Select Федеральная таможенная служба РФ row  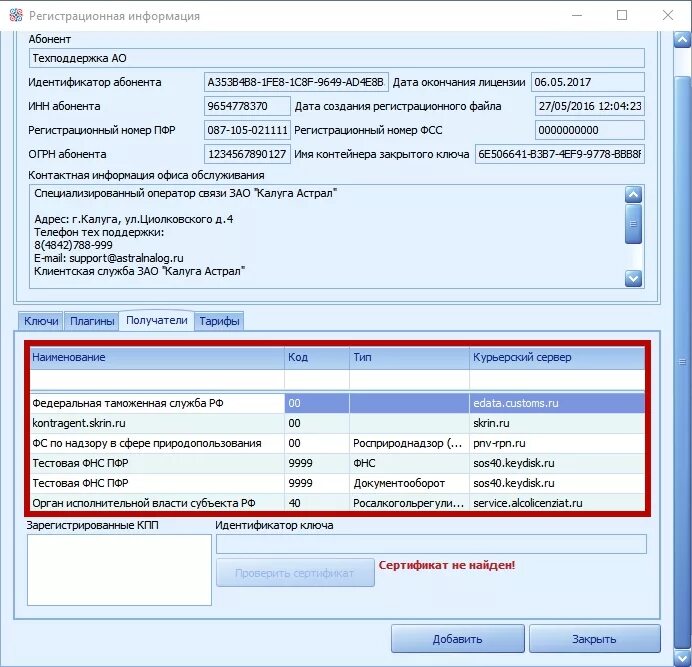click(x=337, y=403)
